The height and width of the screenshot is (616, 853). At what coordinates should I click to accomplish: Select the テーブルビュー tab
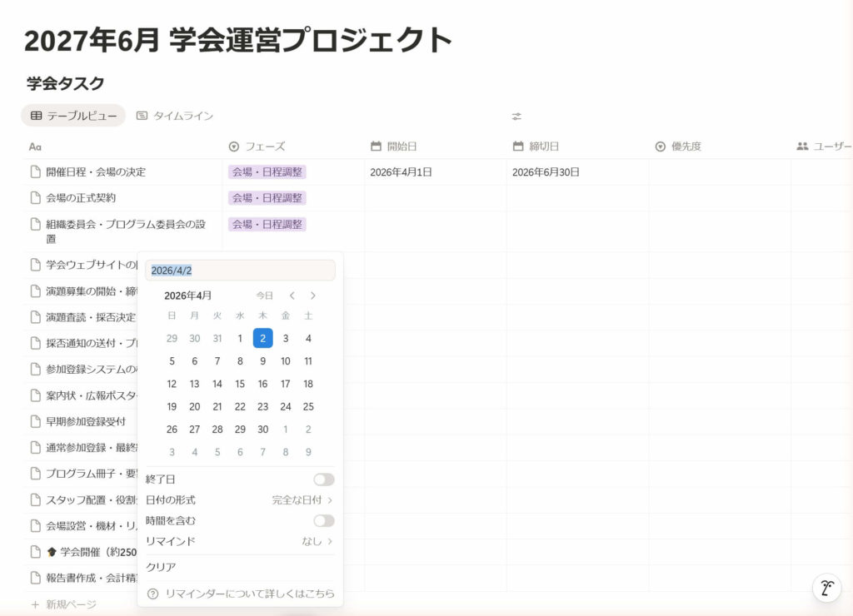[x=73, y=116]
